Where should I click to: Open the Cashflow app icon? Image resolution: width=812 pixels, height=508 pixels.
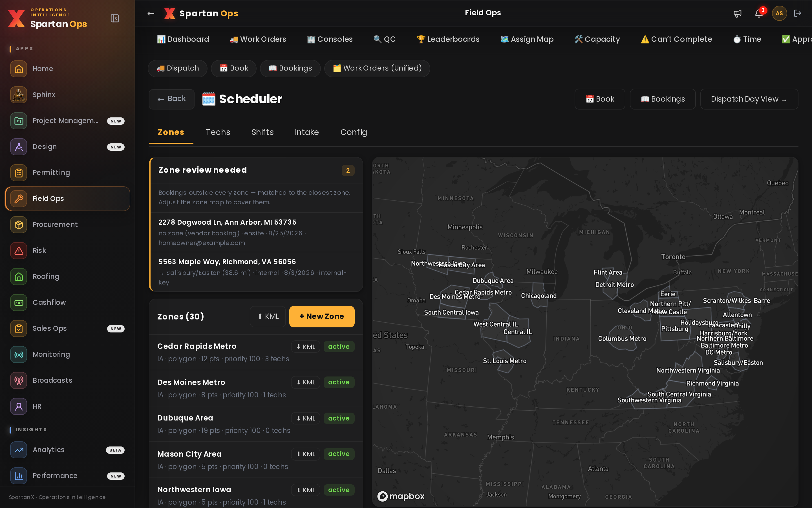click(19, 302)
